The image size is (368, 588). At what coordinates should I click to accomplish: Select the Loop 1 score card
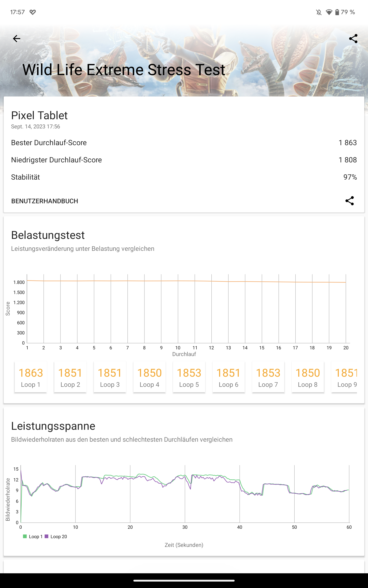pos(31,377)
